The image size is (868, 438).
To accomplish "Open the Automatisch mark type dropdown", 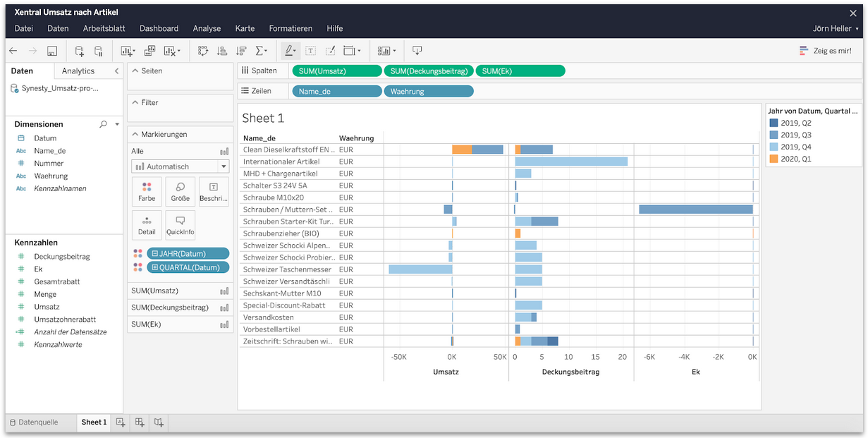I will (180, 166).
